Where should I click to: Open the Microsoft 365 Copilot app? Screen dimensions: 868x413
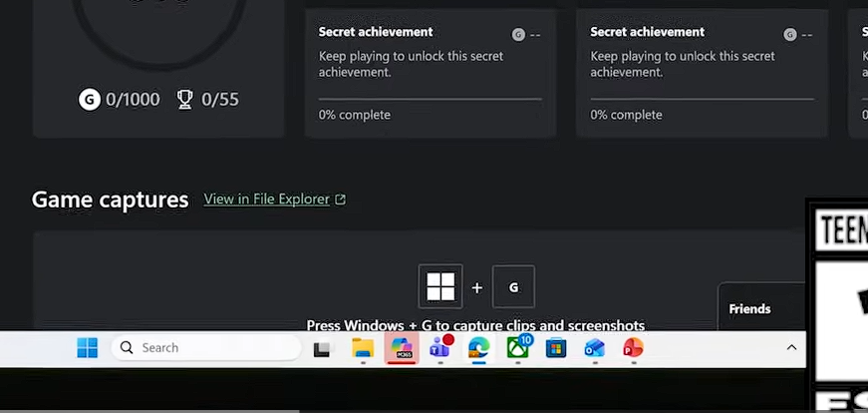(401, 348)
